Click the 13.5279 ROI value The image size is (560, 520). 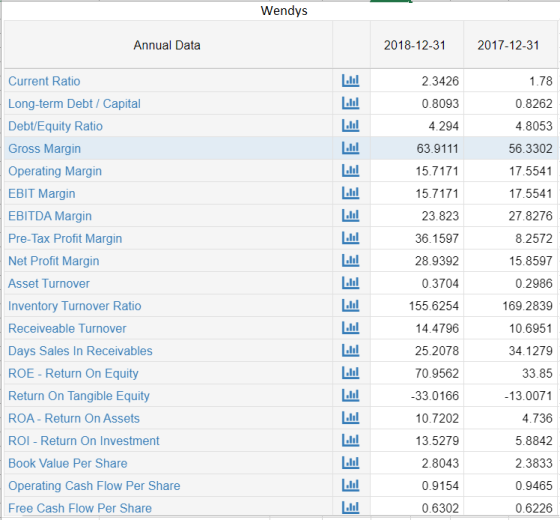click(437, 441)
